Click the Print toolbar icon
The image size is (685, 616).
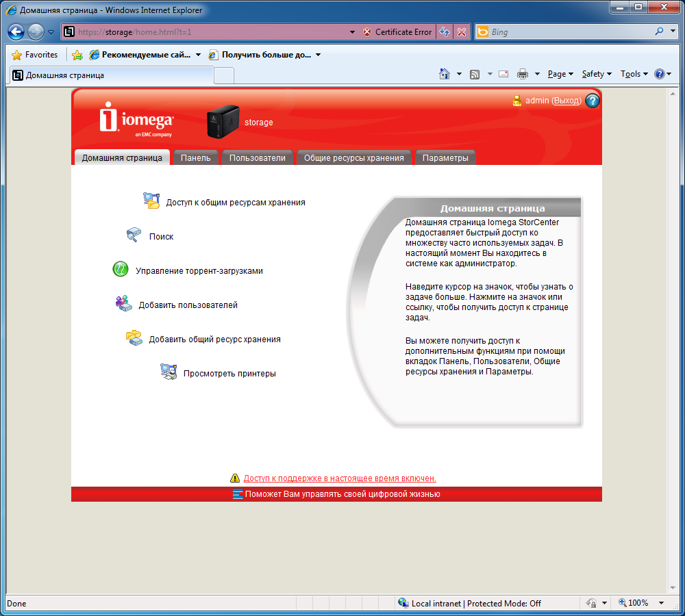(x=523, y=74)
